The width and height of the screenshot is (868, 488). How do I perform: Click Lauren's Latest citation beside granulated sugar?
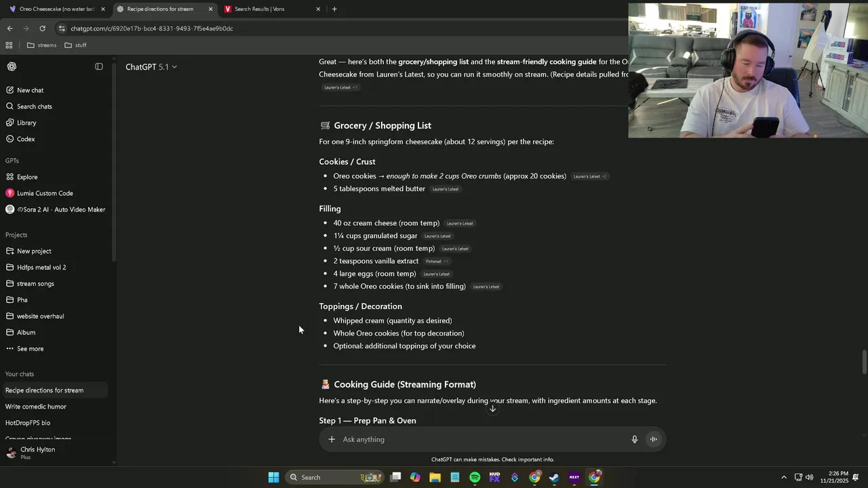(x=437, y=236)
